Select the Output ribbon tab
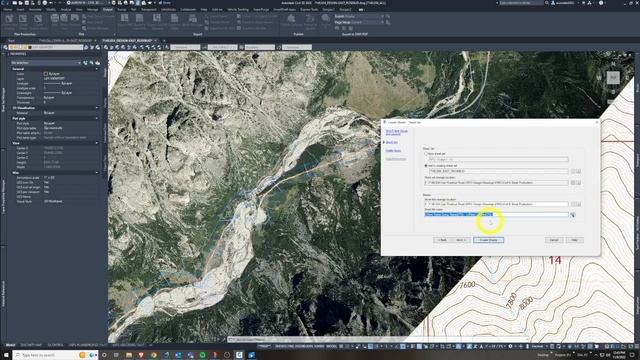 pos(108,9)
